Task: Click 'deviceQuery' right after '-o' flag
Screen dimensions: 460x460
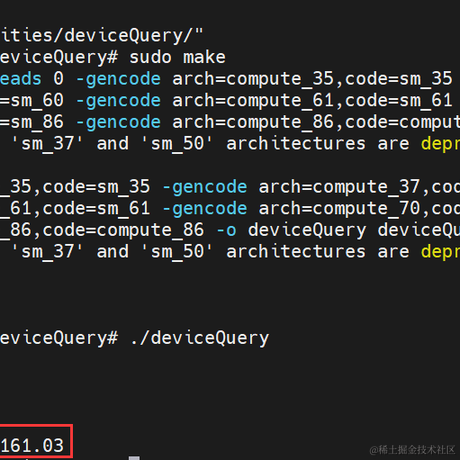Action: (x=307, y=231)
